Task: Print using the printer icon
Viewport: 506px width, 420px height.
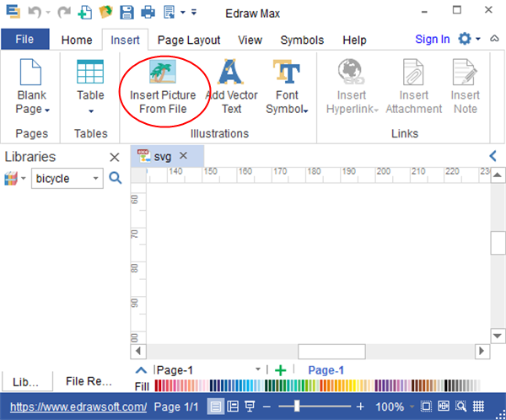Action: 148,13
